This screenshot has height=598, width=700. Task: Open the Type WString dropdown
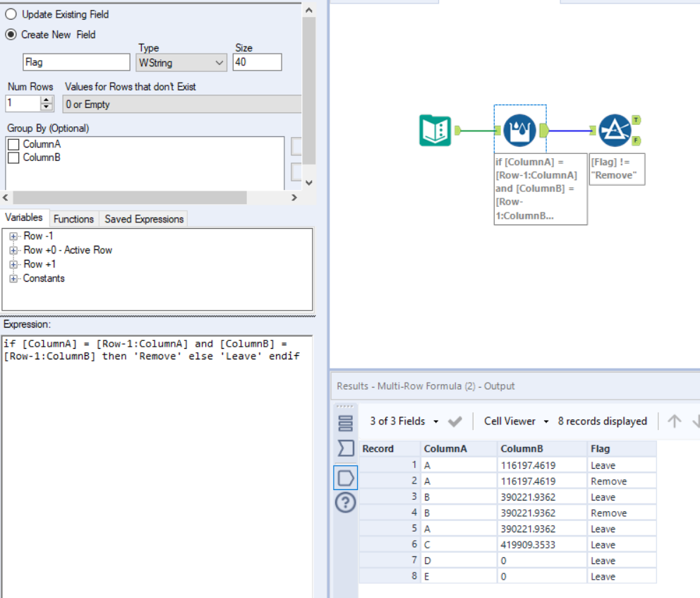pos(181,63)
